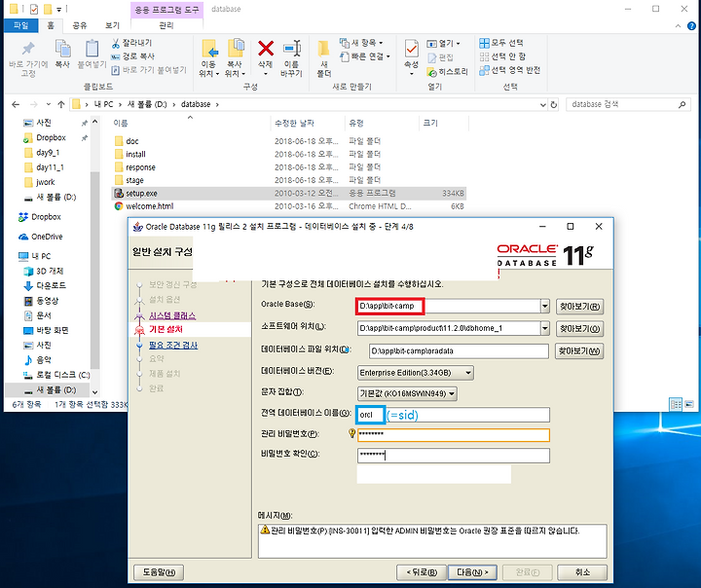Collapse the Explorer ribbon chevron
701x588 pixels.
coord(679,26)
